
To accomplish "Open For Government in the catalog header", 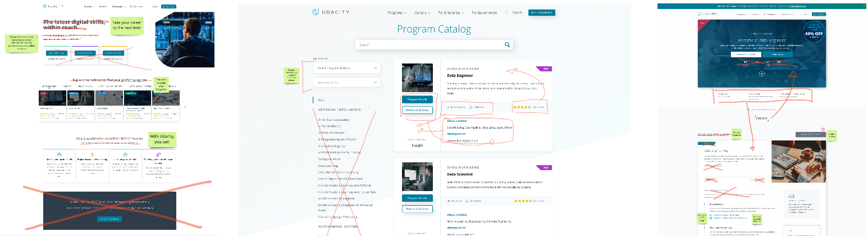I will (x=485, y=12).
